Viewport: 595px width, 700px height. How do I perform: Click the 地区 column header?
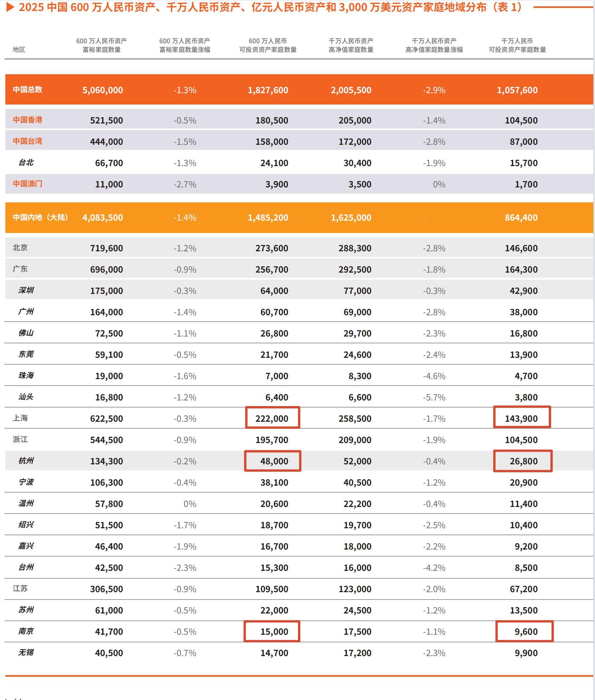(x=19, y=50)
